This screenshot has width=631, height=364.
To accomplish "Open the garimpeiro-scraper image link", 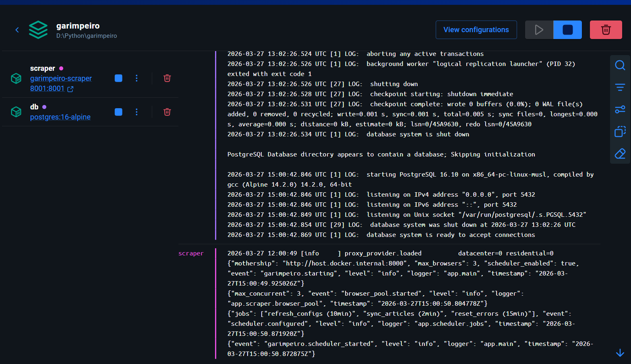I will point(61,78).
